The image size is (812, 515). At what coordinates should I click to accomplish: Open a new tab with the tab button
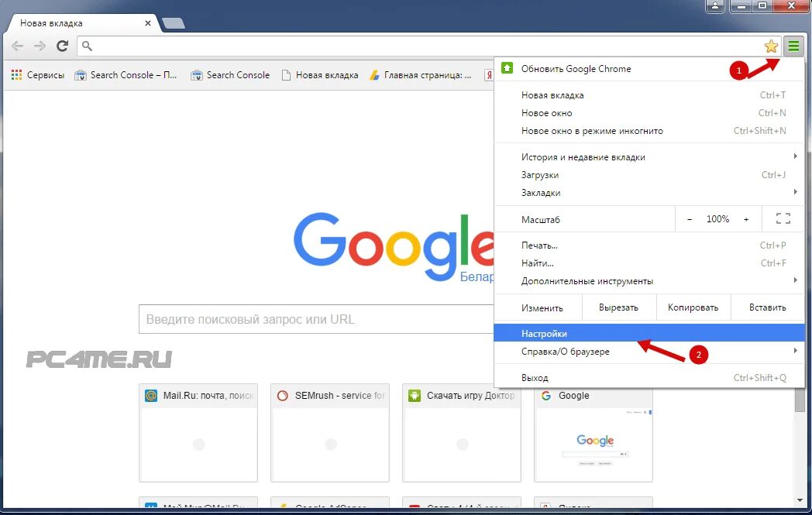(173, 23)
